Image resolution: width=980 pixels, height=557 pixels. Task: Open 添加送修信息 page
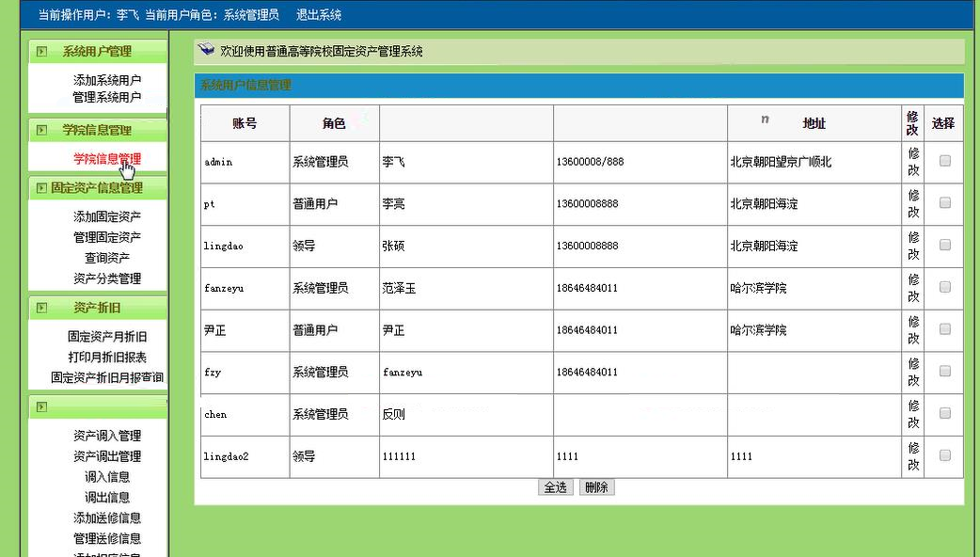pyautogui.click(x=107, y=517)
